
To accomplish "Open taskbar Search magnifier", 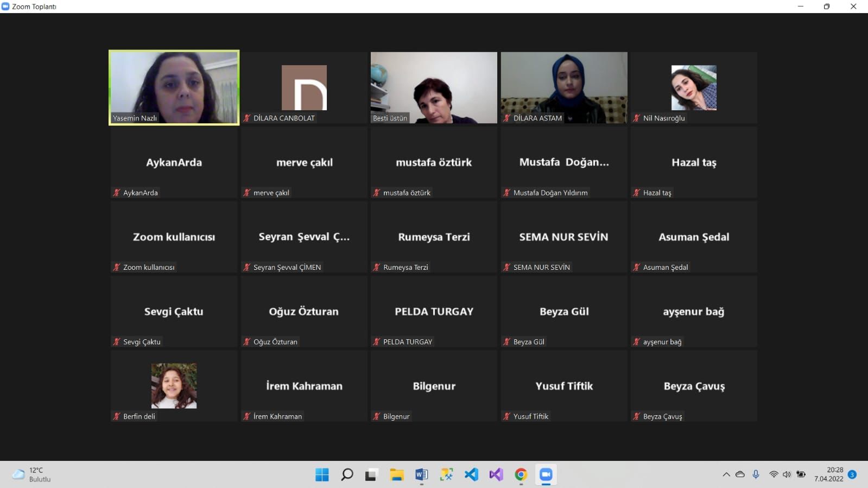I will [347, 475].
